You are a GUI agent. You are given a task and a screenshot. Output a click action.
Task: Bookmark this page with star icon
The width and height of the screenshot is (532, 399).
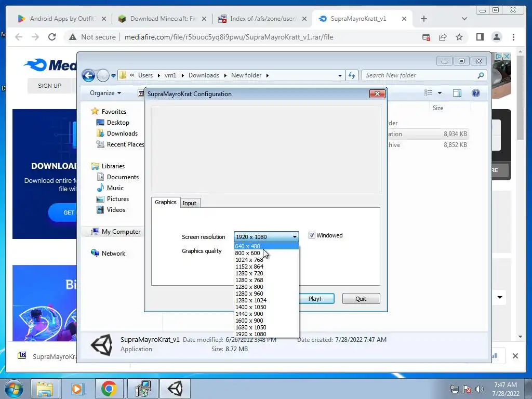(459, 37)
